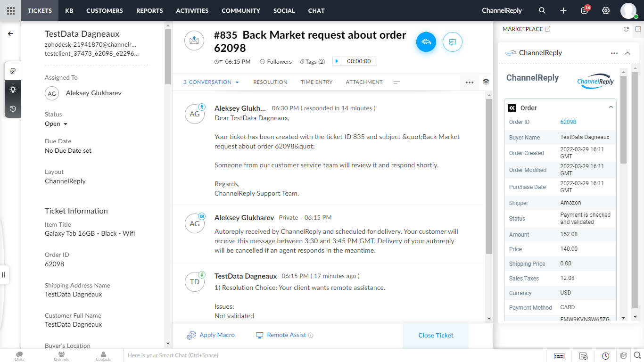
Task: Collapse the Order section chevron
Action: pos(611,107)
